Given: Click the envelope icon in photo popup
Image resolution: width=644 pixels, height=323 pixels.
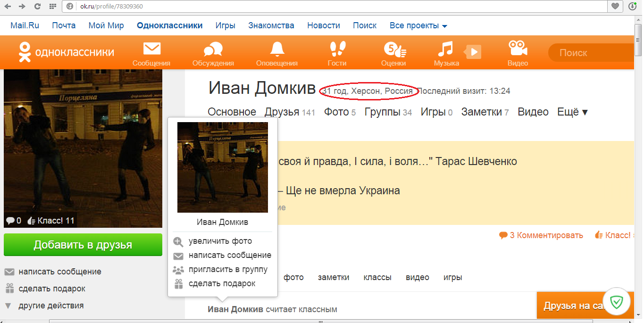Looking at the screenshot, I should click(x=178, y=256).
